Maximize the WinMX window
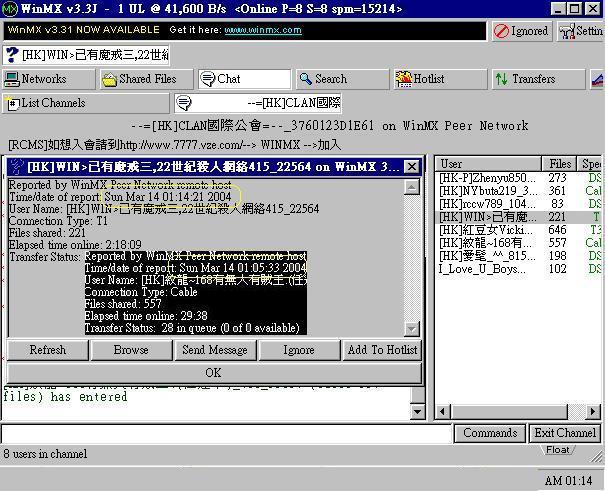This screenshot has height=491, width=605. (x=575, y=8)
